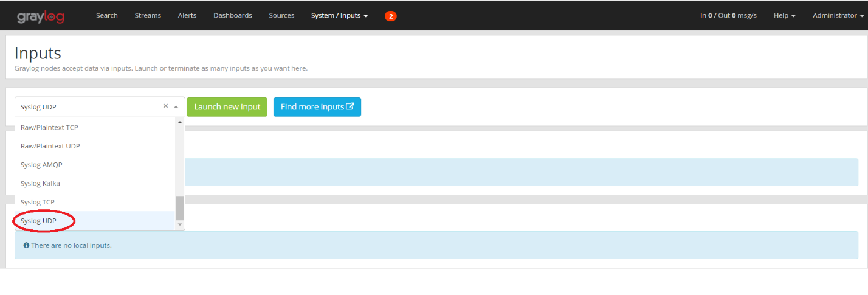Click the dropdown list scrollbar thumb
Image resolution: width=868 pixels, height=295 pixels.
(180, 208)
